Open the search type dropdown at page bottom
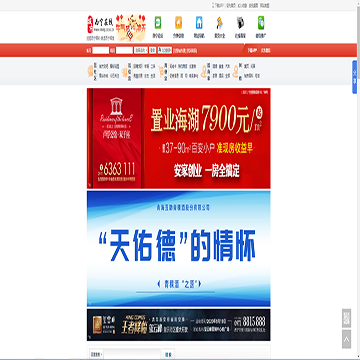The image size is (360, 360). [96, 354]
